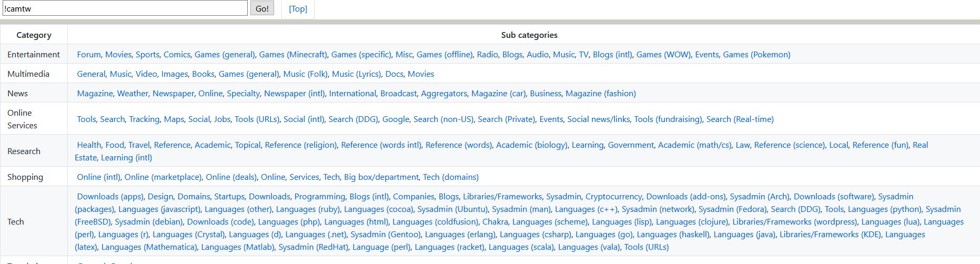
Task: Open Big box/department under Shopping
Action: [381, 177]
